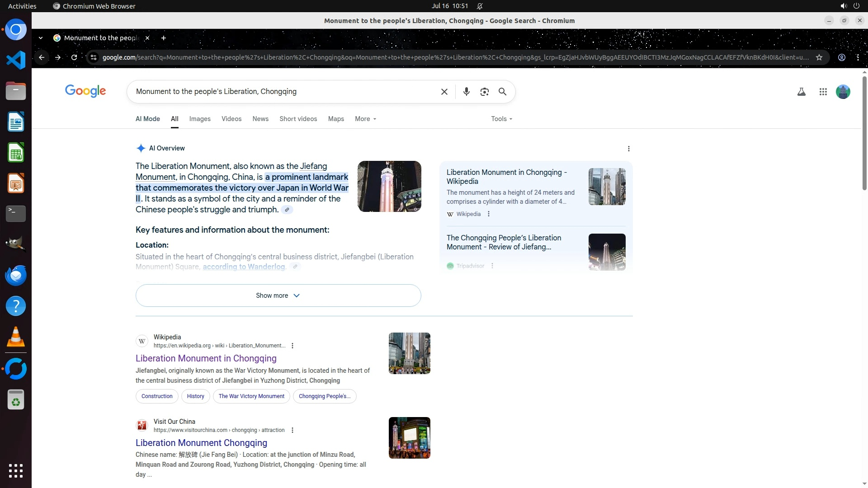This screenshot has width=868, height=488.
Task: Click the Visit Our China result thumbnail
Action: click(x=409, y=438)
